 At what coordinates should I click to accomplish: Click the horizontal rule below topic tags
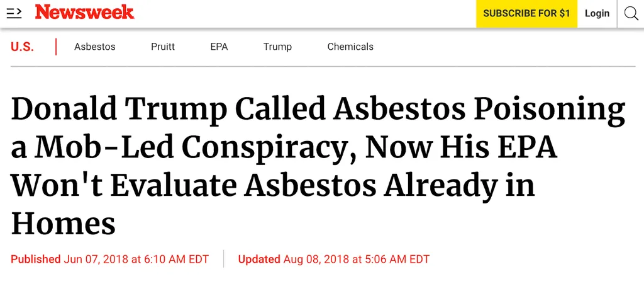click(323, 66)
